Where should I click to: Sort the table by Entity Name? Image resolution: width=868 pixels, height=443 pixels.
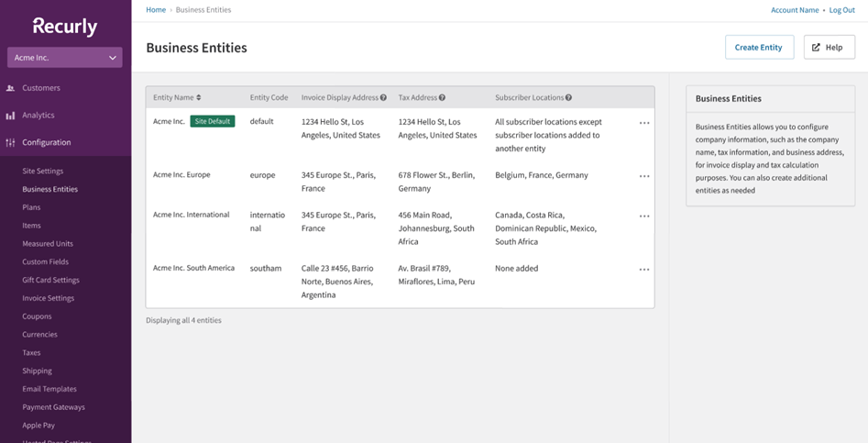[x=177, y=97]
